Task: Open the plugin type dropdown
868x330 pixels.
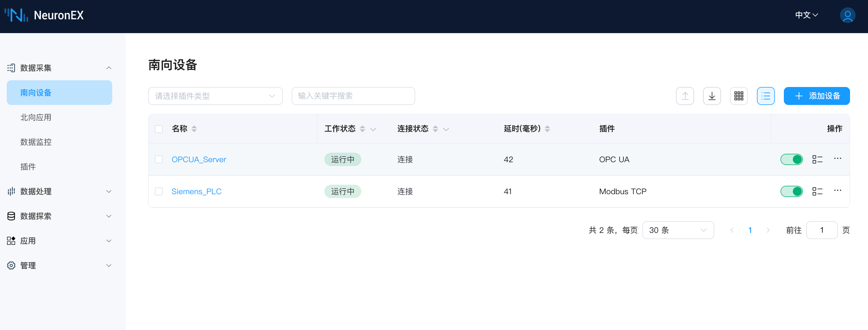Action: pos(215,96)
